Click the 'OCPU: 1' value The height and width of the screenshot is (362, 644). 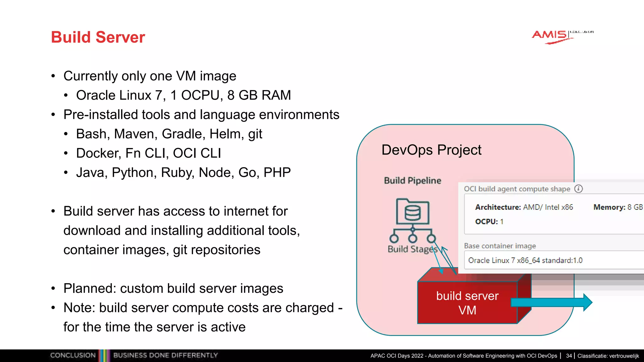(489, 222)
